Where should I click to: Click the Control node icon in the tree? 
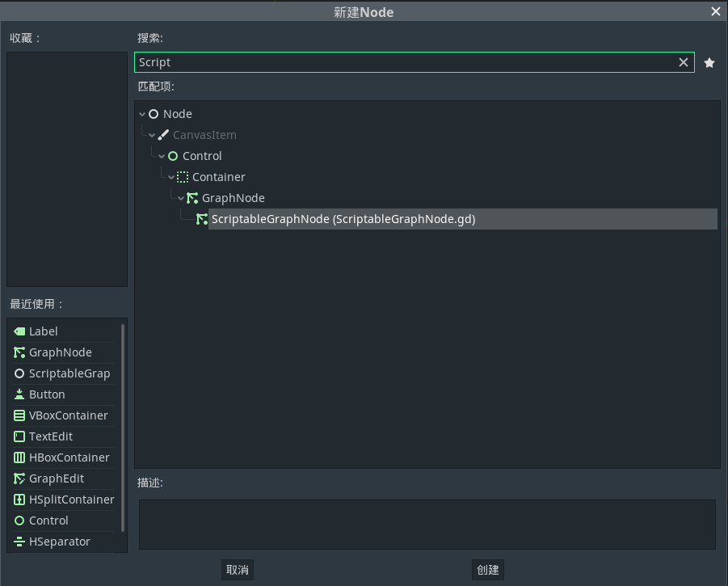[x=173, y=155]
